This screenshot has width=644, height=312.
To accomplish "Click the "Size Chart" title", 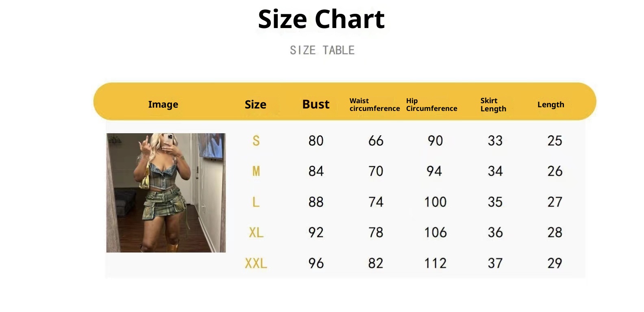I will coord(321,19).
